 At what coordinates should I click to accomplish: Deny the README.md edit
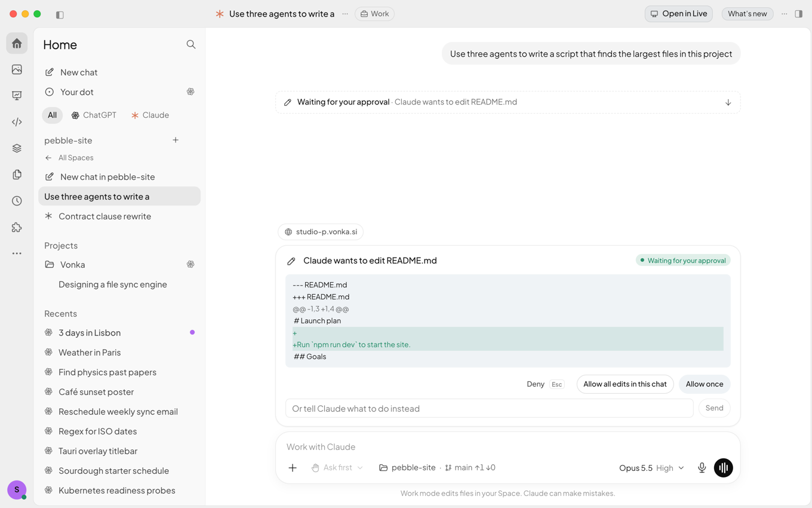pyautogui.click(x=545, y=384)
